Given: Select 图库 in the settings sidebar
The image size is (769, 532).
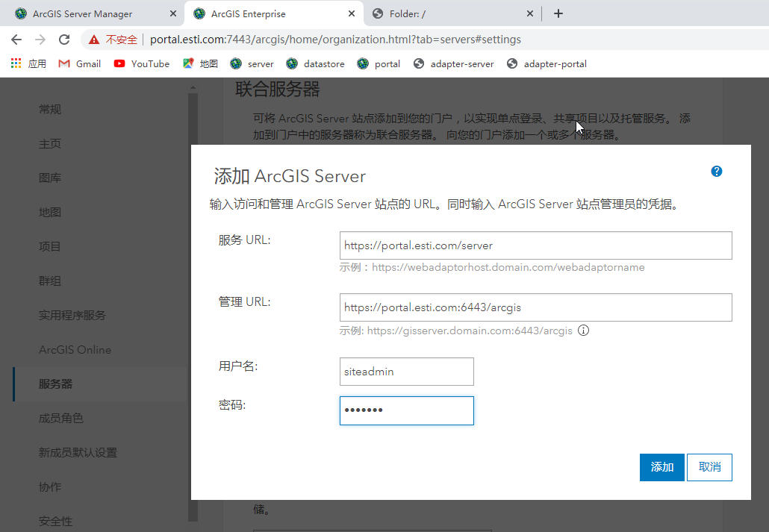Looking at the screenshot, I should (x=50, y=178).
